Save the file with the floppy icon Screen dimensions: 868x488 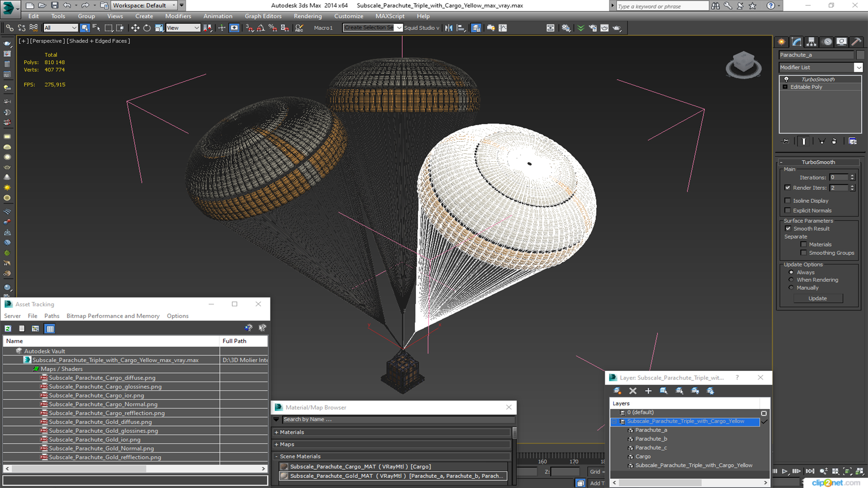point(54,5)
